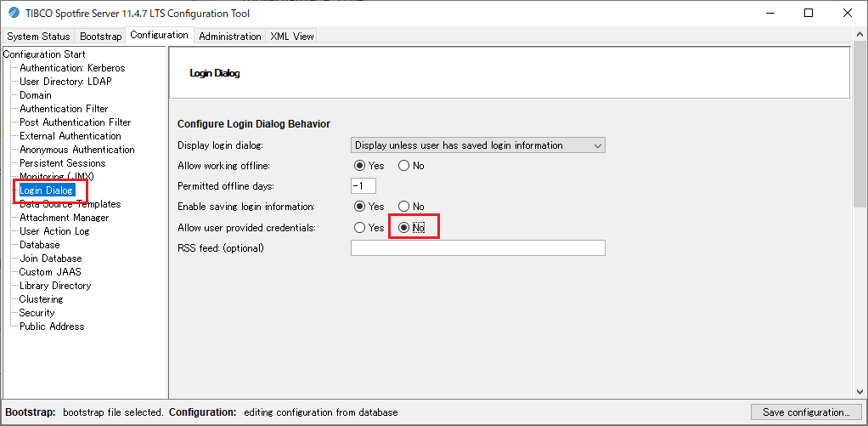The height and width of the screenshot is (426, 868).
Task: Open the Domain configuration node
Action: (x=36, y=95)
